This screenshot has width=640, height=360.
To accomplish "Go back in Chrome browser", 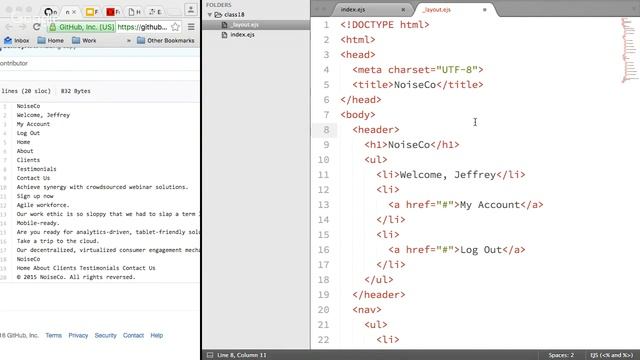I will 9,27.
